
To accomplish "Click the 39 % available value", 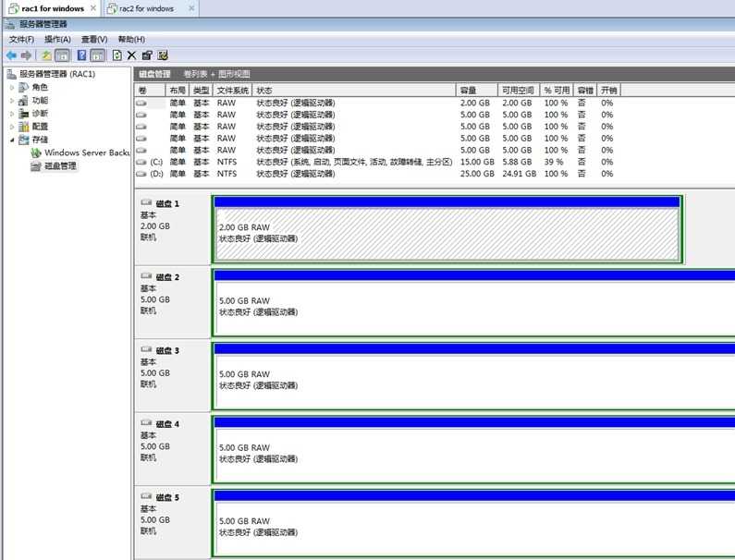I will [x=554, y=162].
